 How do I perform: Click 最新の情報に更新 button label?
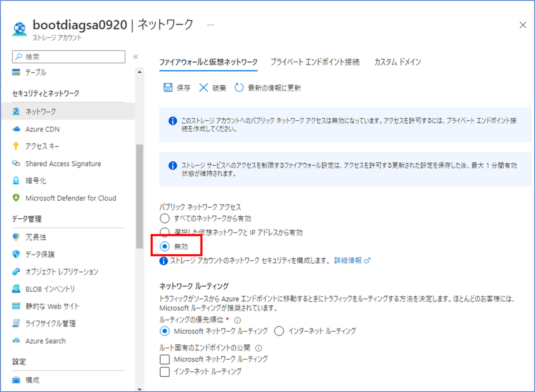click(x=274, y=88)
